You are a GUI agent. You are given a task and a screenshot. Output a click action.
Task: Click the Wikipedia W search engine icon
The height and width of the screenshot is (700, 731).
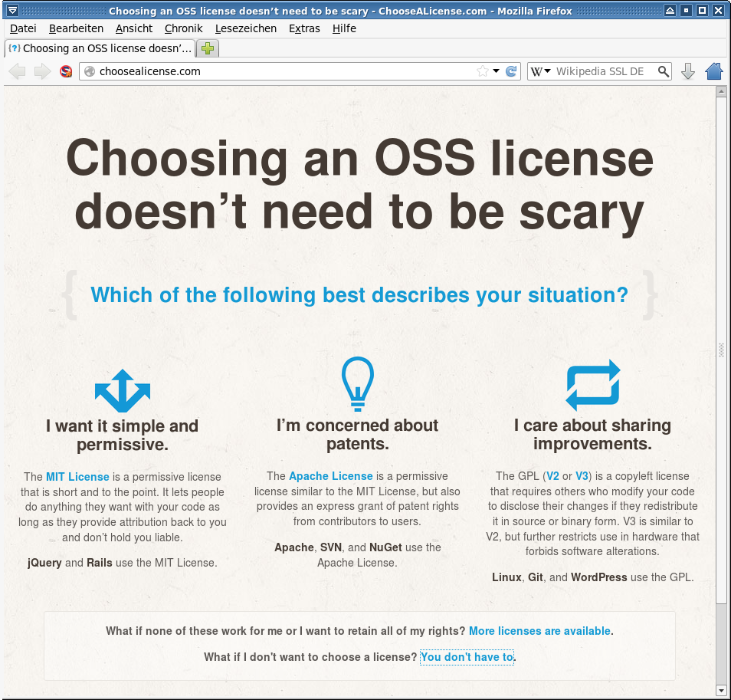coord(536,71)
